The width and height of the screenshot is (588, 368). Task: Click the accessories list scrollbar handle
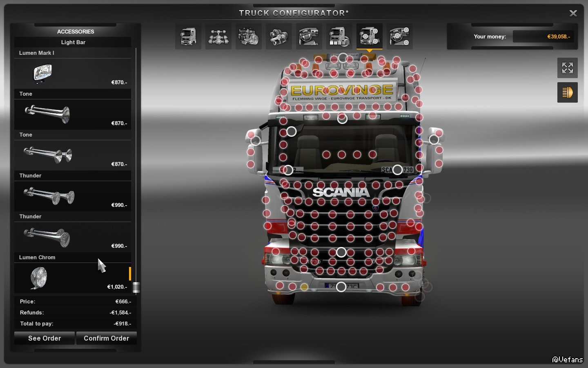[136, 287]
